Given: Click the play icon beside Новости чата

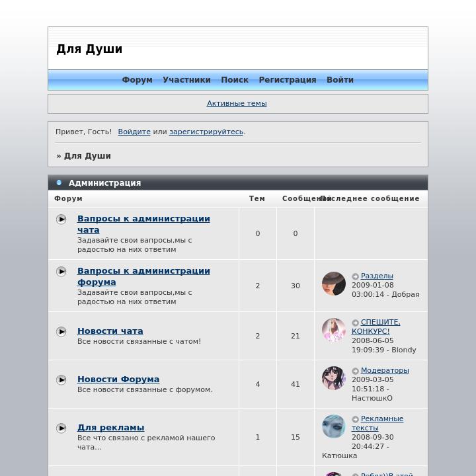Looking at the screenshot, I should coord(61,331).
